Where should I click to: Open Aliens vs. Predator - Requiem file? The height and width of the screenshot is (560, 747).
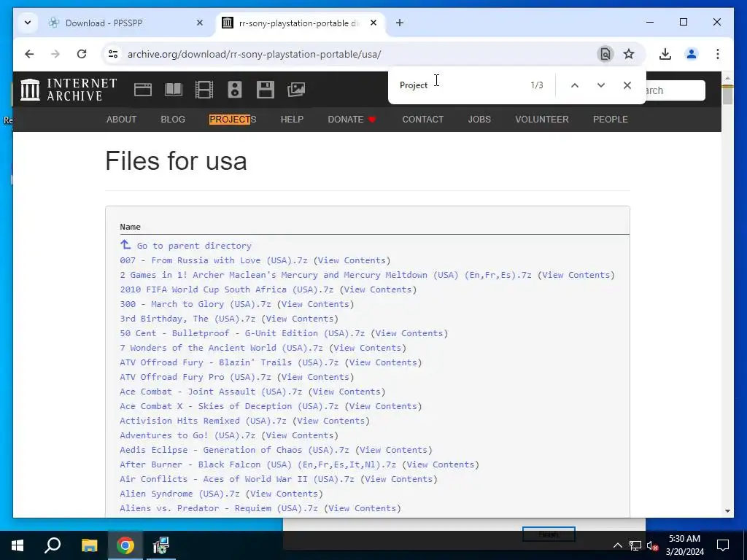(x=219, y=508)
